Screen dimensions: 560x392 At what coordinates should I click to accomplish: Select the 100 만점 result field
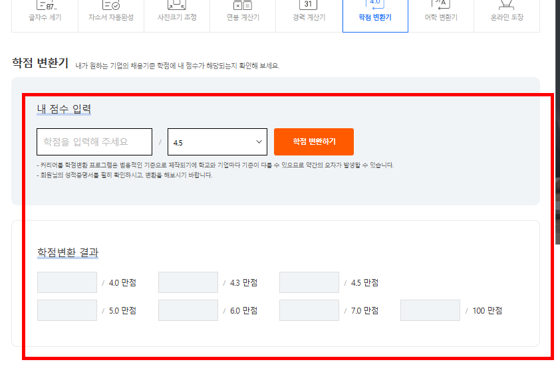pos(430,310)
